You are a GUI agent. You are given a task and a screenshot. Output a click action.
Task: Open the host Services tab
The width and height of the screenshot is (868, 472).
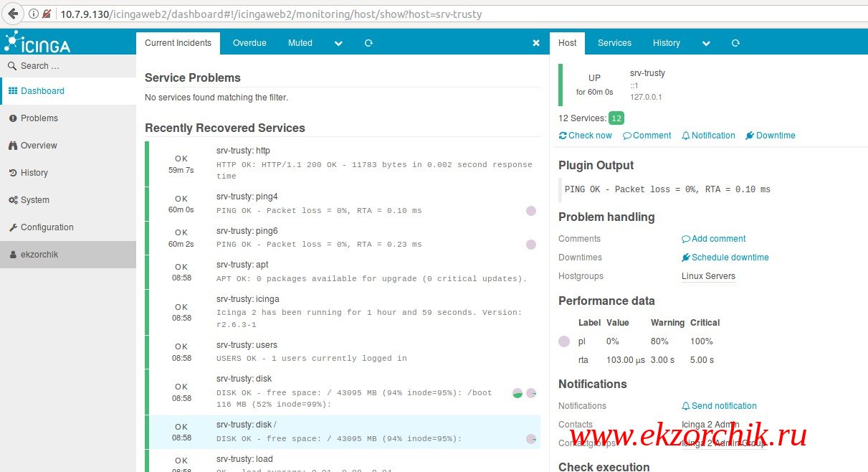tap(614, 43)
